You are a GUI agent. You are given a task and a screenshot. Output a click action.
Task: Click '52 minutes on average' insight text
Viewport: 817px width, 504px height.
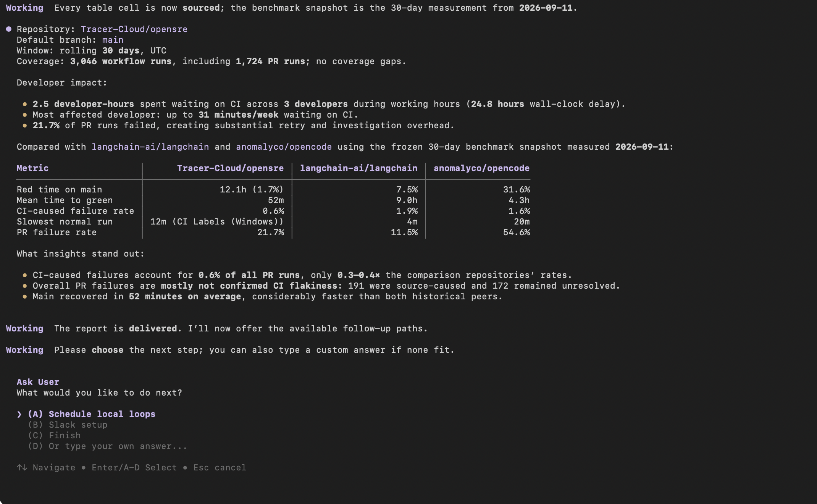[x=185, y=297]
